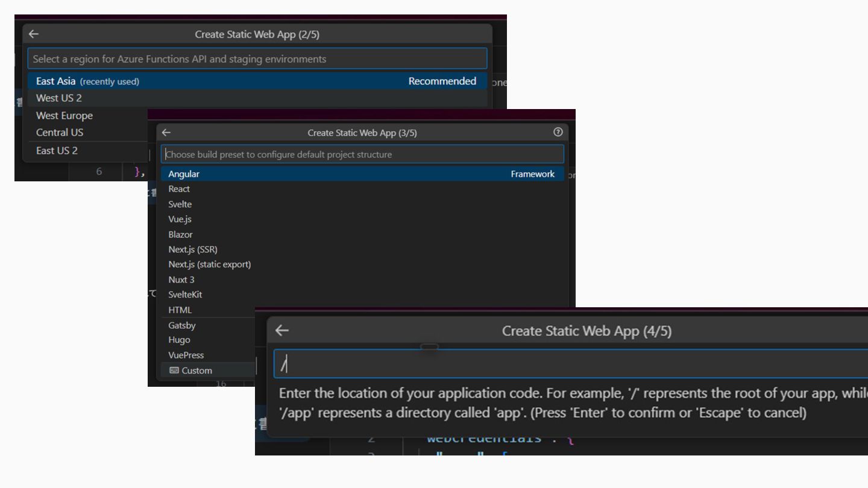The image size is (868, 488).
Task: Click the Recommended label on East Asia
Action: (442, 81)
